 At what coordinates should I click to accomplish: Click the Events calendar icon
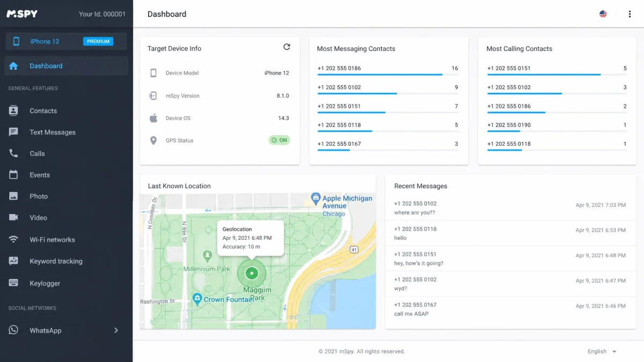(x=13, y=175)
